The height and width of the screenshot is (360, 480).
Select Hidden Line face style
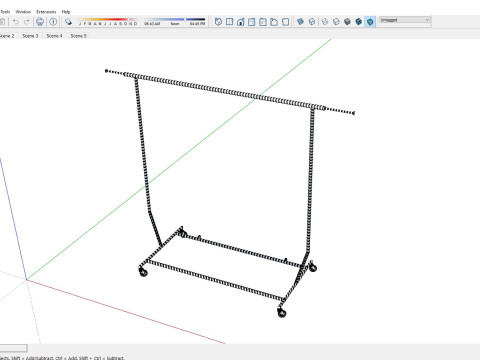click(336, 22)
